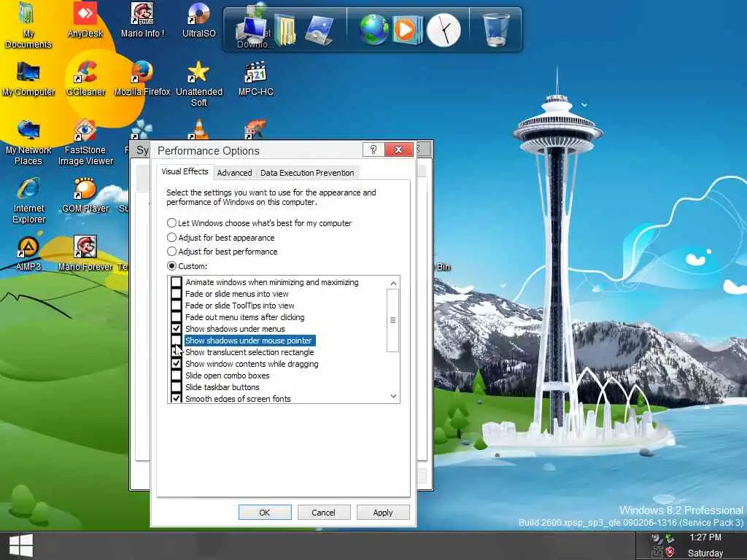Switch to the Advanced tab

click(234, 173)
